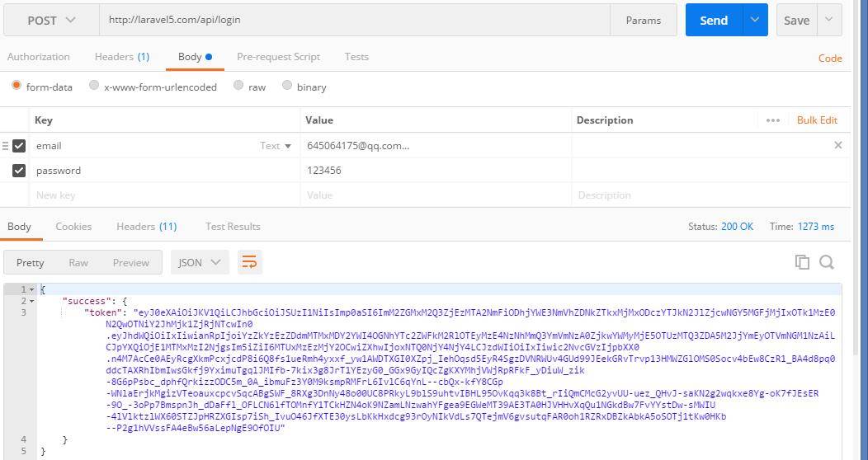Click the 200 OK status text

[x=737, y=226]
